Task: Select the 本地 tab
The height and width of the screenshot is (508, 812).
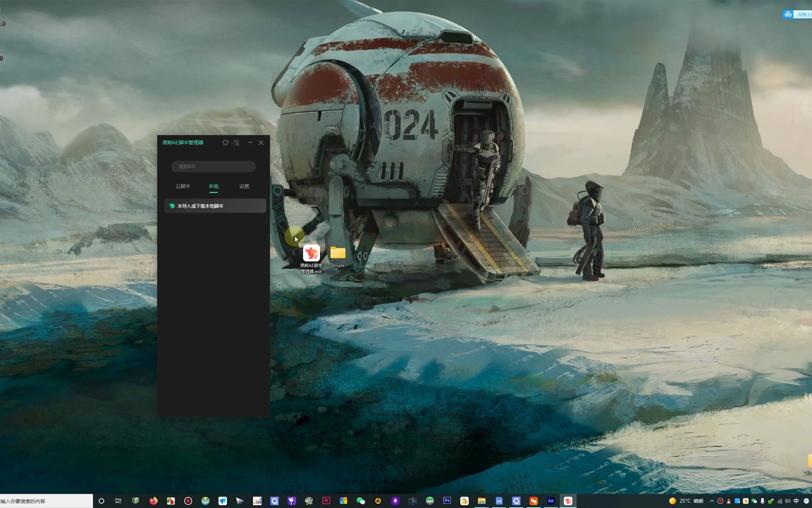Action: coord(214,186)
